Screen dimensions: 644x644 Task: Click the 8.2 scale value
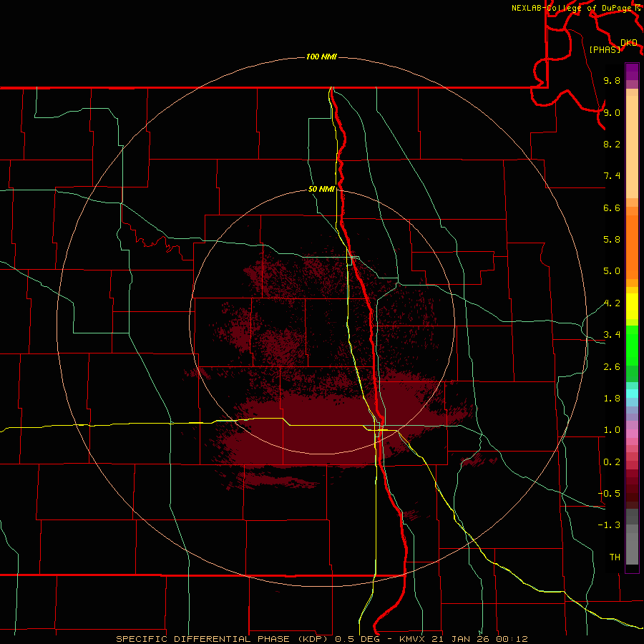click(x=612, y=144)
